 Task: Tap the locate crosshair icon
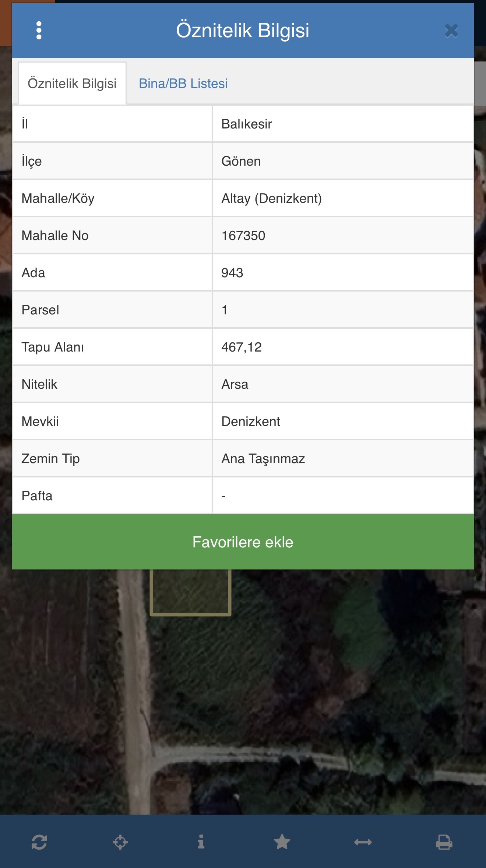coord(120,841)
